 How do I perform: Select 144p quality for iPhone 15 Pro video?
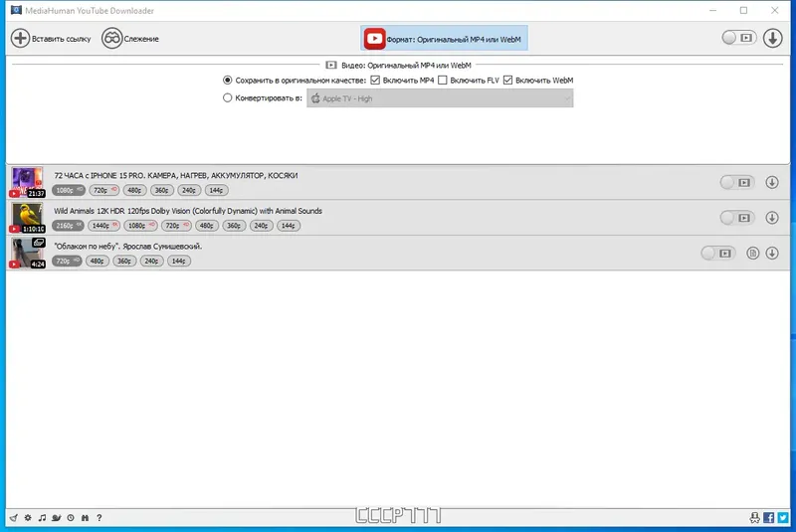[216, 190]
